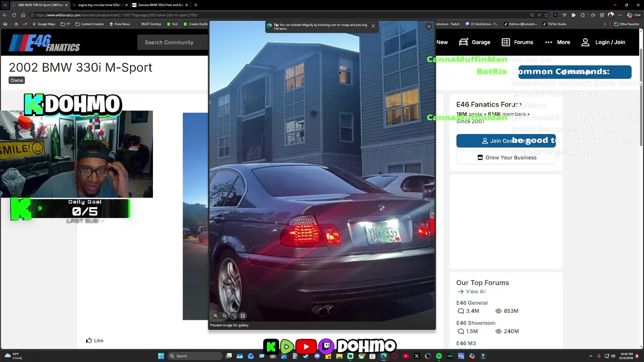Expand the More navigation menu
Image resolution: width=644 pixels, height=362 pixels.
[x=557, y=42]
